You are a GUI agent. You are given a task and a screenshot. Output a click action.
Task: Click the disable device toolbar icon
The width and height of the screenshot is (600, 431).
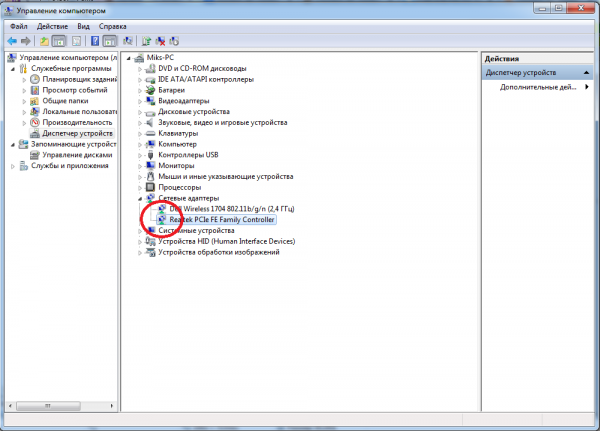(x=174, y=41)
